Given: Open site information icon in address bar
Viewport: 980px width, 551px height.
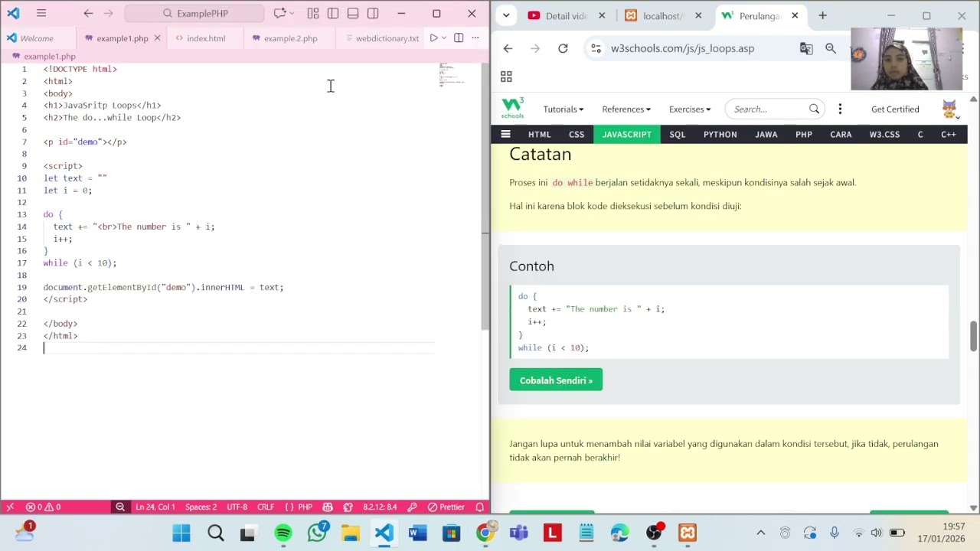Looking at the screenshot, I should point(596,48).
